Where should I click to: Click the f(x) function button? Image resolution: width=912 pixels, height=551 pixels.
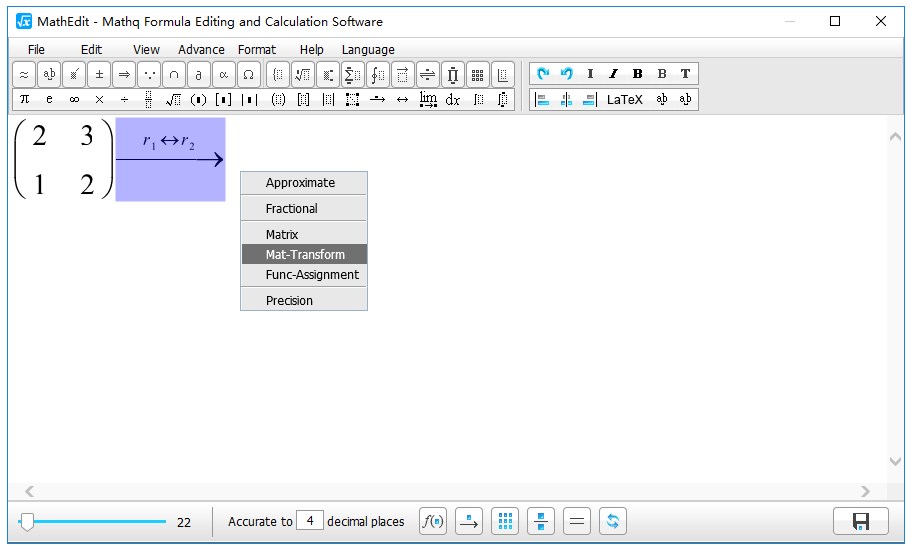click(433, 521)
